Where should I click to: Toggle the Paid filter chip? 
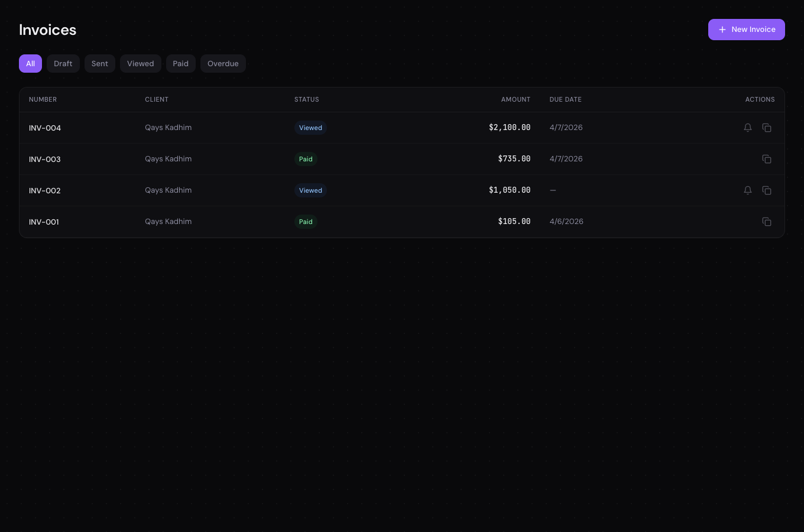point(180,63)
